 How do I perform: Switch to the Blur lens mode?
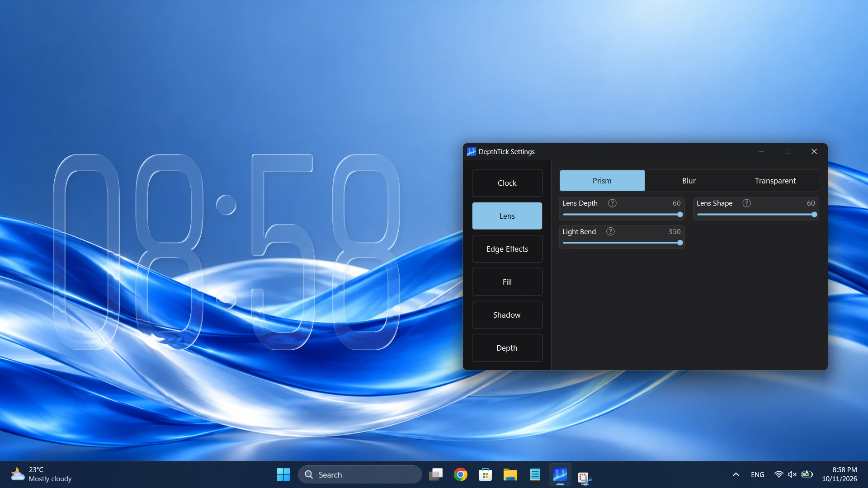coord(689,181)
